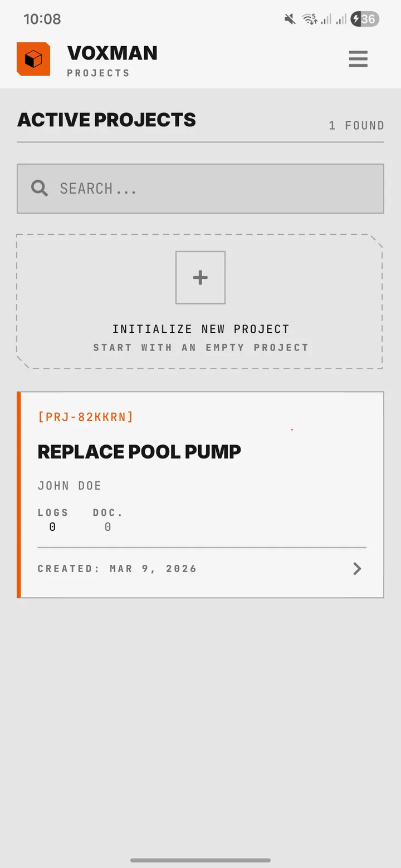This screenshot has height=868, width=401.
Task: Tap the mute indicator in the status bar
Action: pyautogui.click(x=289, y=18)
